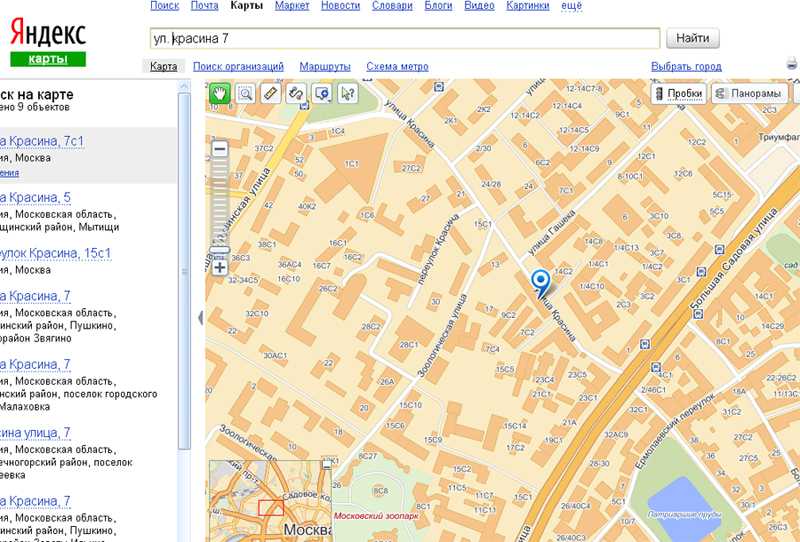800x542 pixels.
Task: Toggle the Пробки traffic layer
Action: tap(679, 93)
